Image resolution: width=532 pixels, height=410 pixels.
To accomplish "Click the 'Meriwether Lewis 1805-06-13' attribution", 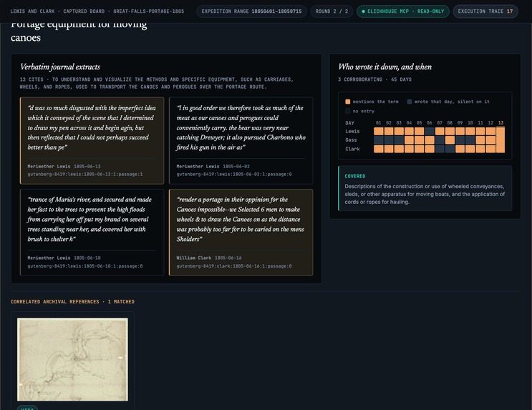I will click(x=64, y=167).
